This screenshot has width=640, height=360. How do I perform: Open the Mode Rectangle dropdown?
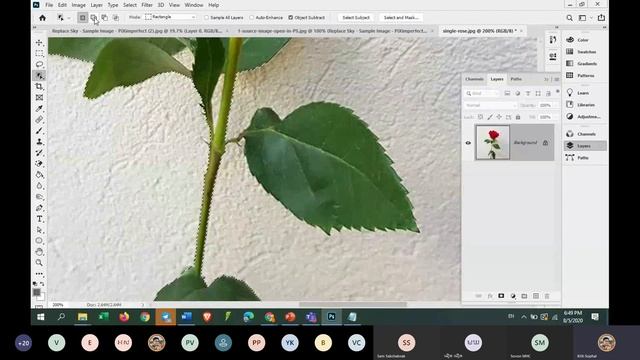point(171,17)
